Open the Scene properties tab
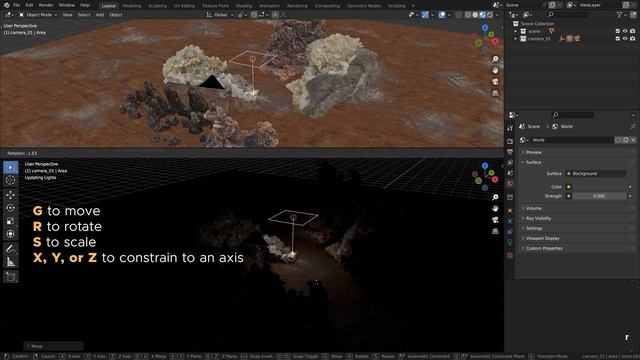The width and height of the screenshot is (640, 360). pos(510,173)
